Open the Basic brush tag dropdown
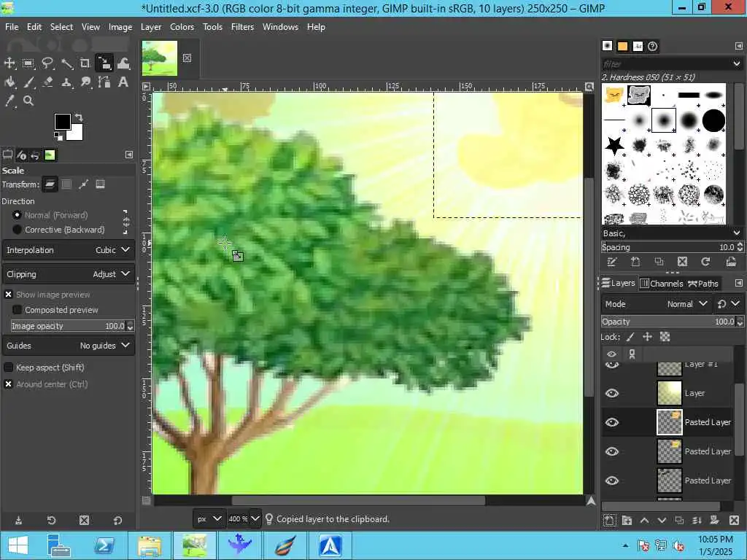 point(672,233)
